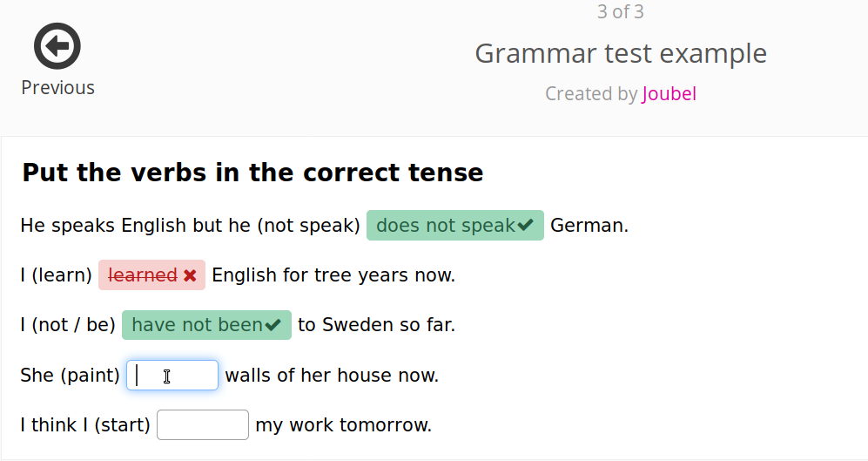Click the "3 of 3" page indicator
868x461 pixels.
pos(621,12)
